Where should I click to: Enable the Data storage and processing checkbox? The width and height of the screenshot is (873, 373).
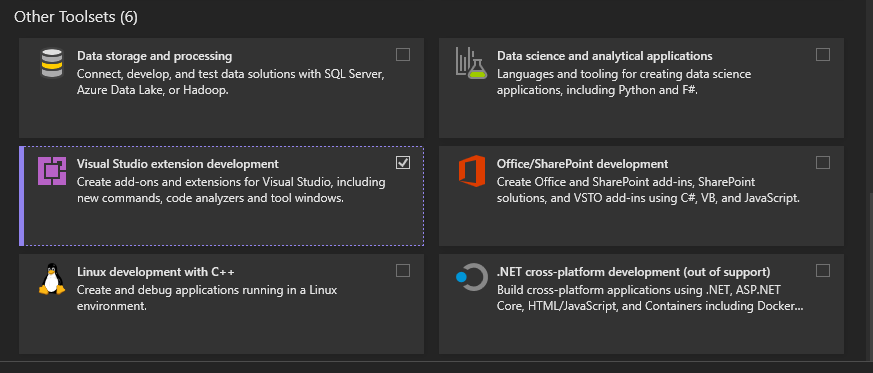click(403, 55)
